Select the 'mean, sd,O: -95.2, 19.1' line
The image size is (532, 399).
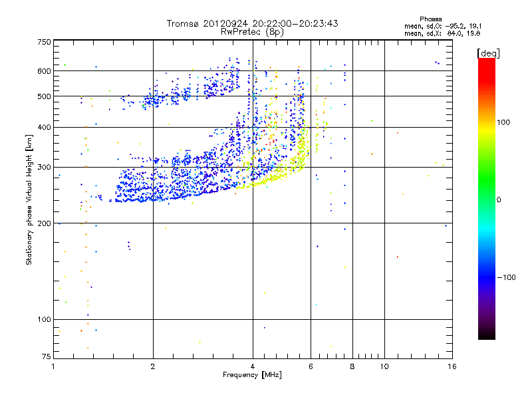[x=443, y=26]
